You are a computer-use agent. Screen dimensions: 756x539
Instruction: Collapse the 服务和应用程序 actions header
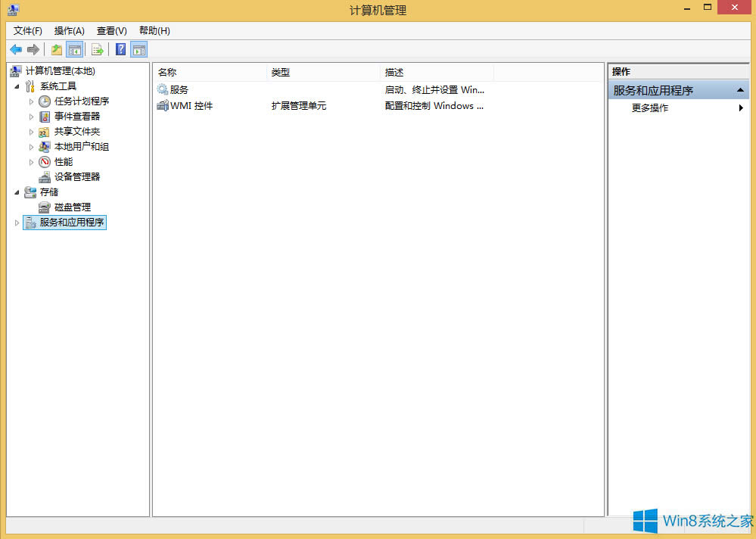tap(741, 89)
